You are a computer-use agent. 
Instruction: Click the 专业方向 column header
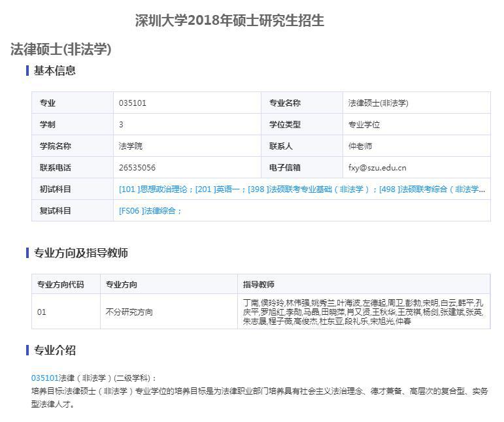click(x=169, y=284)
